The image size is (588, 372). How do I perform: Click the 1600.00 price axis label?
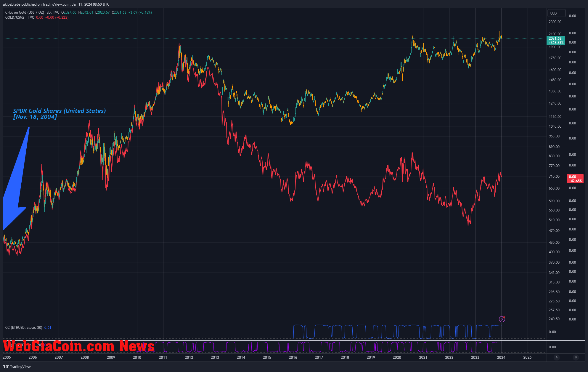(555, 70)
